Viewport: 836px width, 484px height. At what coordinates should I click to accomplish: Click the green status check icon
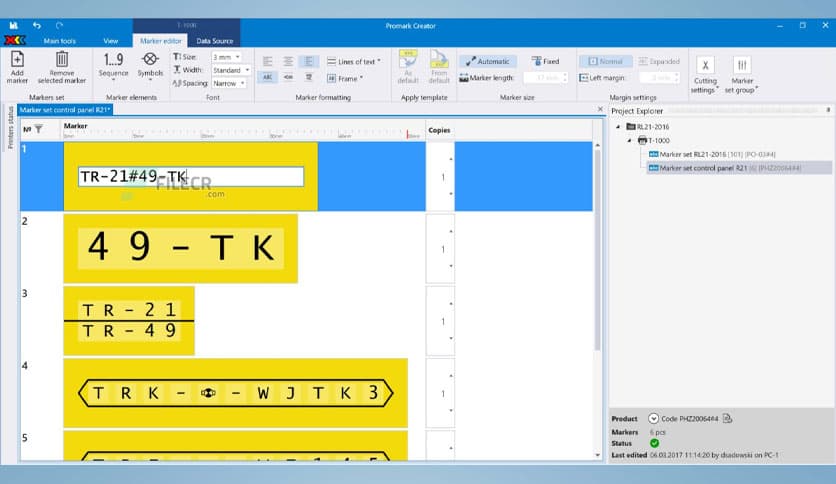[654, 443]
